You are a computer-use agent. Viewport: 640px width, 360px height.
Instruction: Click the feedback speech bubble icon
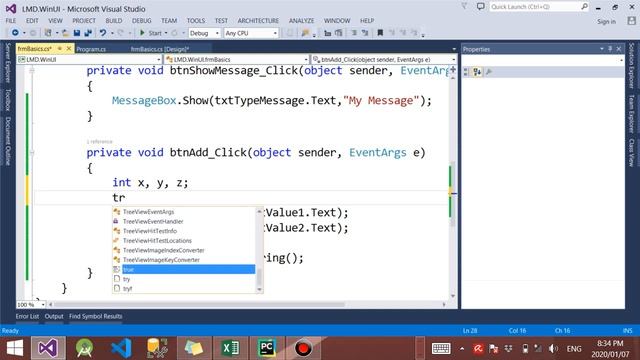(481, 7)
